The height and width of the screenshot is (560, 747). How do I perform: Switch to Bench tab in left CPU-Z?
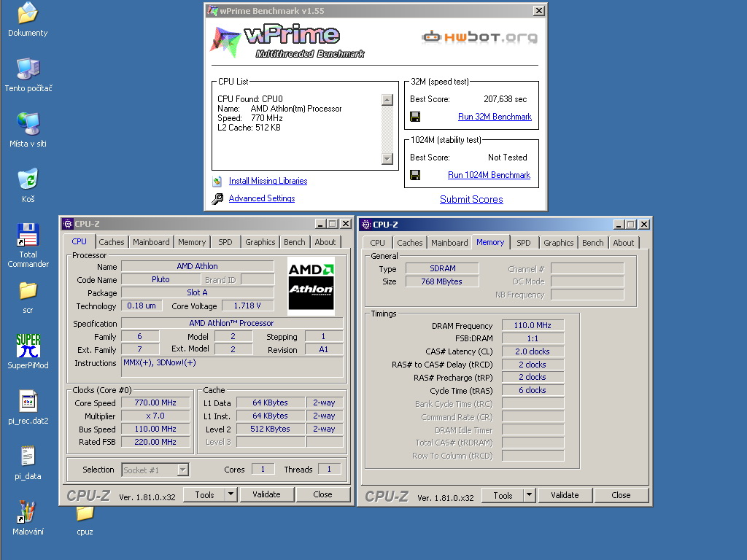tap(295, 242)
